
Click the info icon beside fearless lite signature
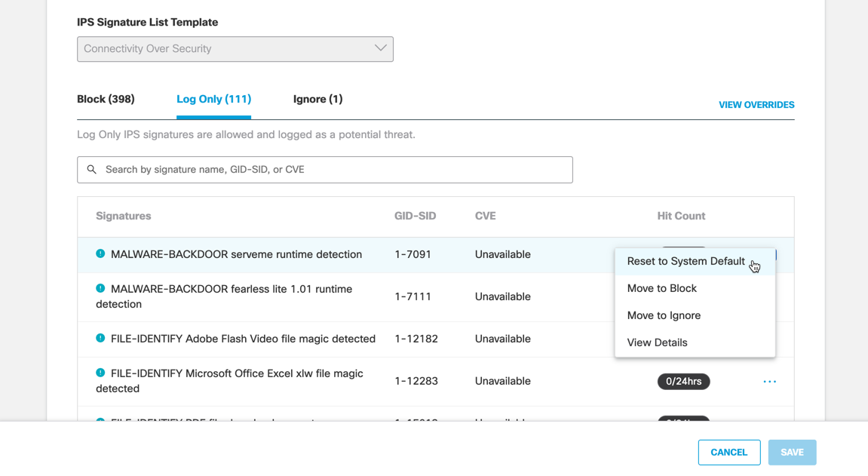pyautogui.click(x=100, y=288)
